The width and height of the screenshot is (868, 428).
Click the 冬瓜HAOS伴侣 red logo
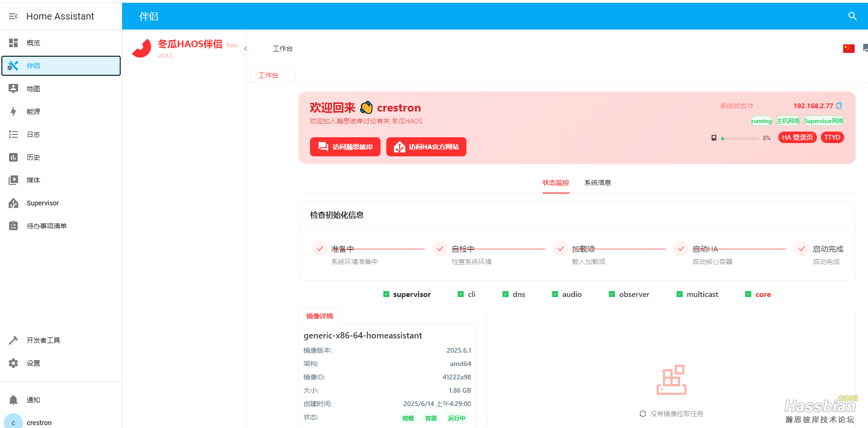[142, 48]
